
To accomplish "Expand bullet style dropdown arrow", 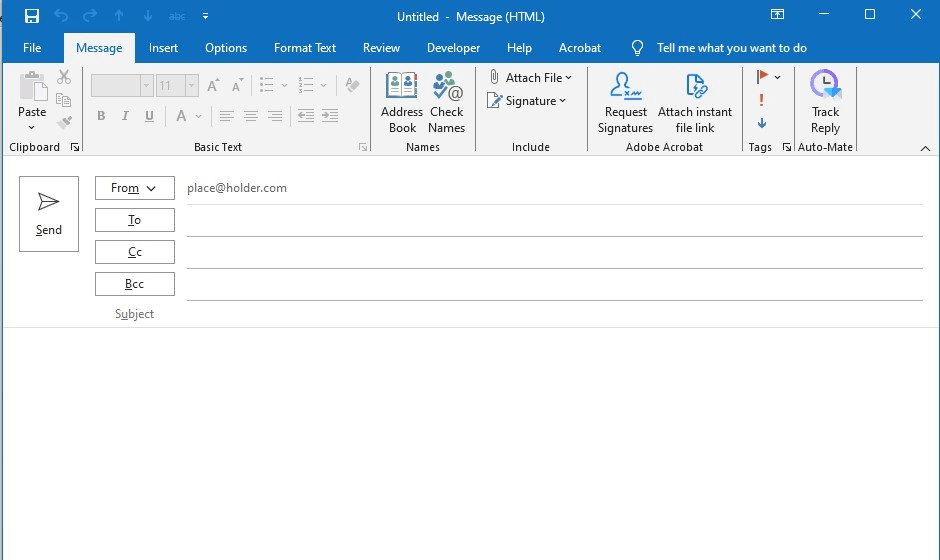I will tap(284, 85).
